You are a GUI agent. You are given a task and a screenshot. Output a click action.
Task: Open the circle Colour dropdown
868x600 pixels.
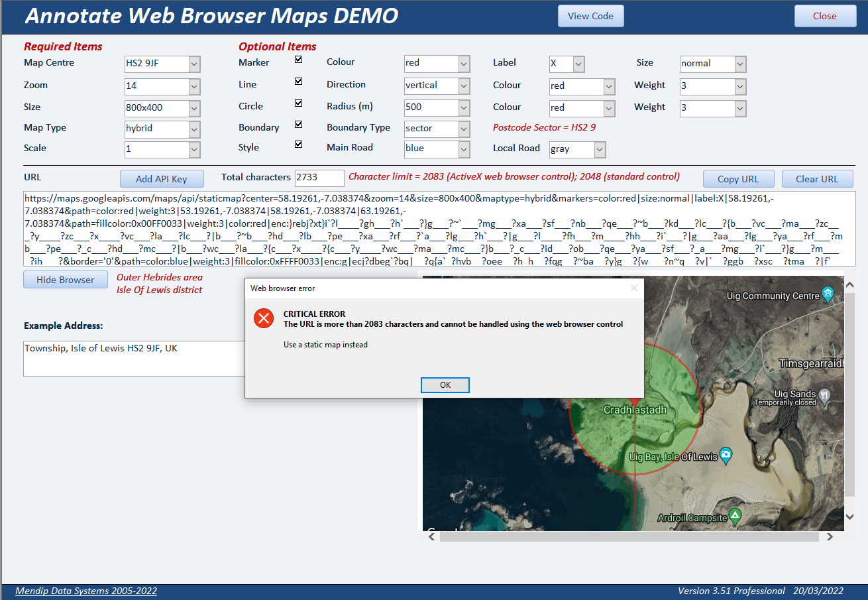coord(609,108)
